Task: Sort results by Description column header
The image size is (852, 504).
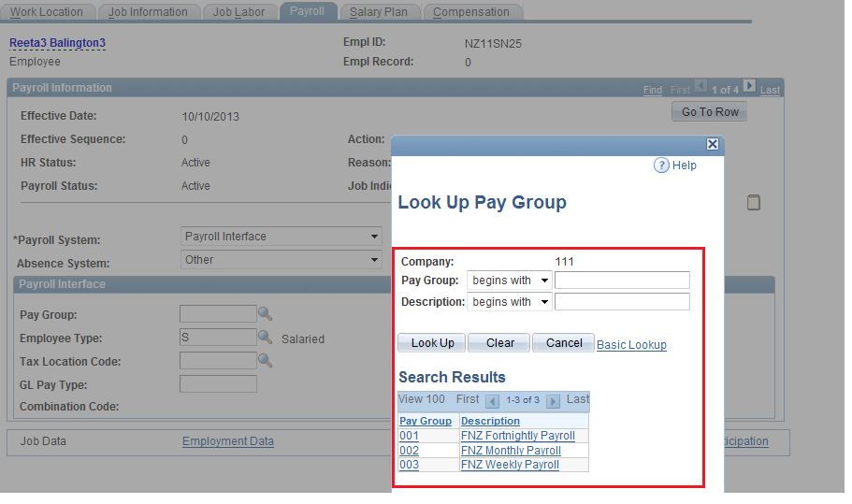Action: pos(490,421)
